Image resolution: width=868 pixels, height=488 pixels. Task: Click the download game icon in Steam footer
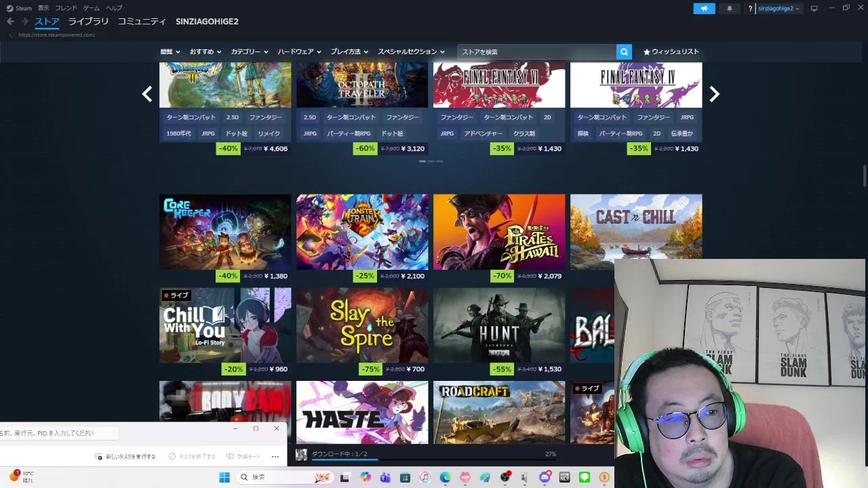click(x=301, y=455)
